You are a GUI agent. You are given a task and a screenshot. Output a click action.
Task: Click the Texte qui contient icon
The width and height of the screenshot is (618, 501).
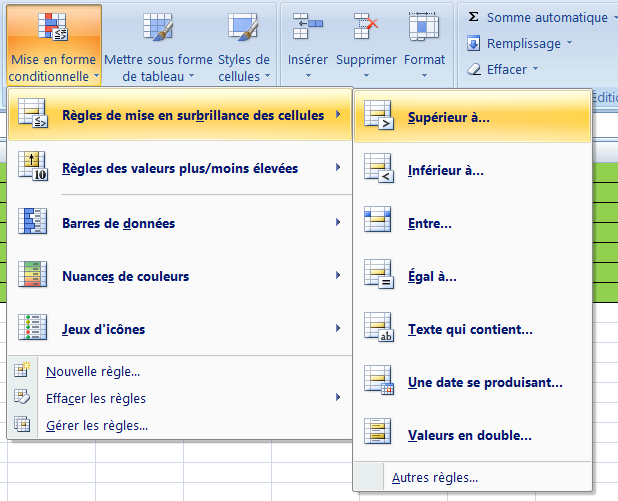(x=379, y=327)
